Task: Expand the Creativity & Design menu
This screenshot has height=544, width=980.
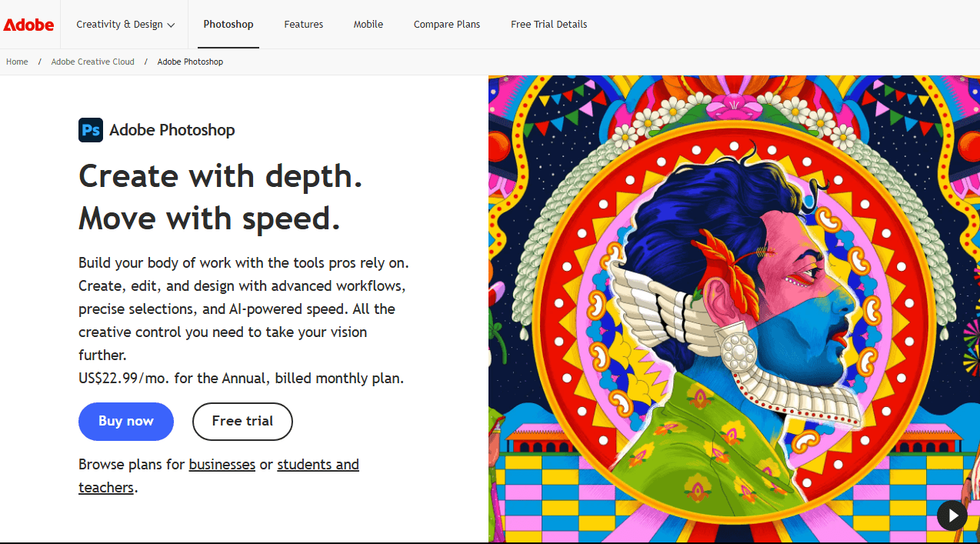Action: [125, 25]
